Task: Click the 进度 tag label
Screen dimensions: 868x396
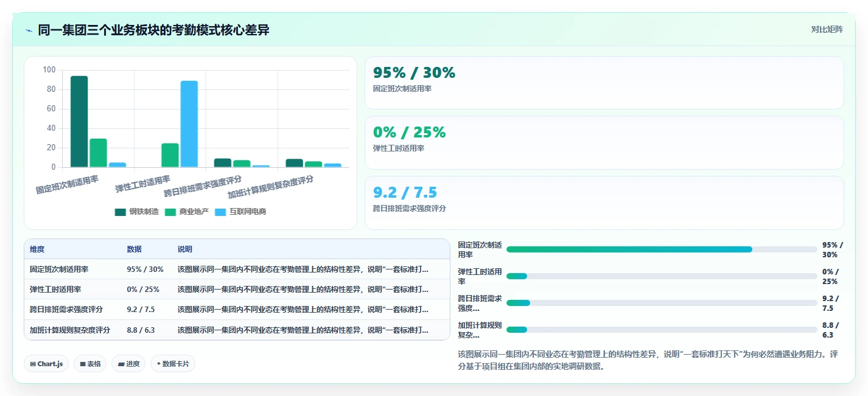Action: 133,364
